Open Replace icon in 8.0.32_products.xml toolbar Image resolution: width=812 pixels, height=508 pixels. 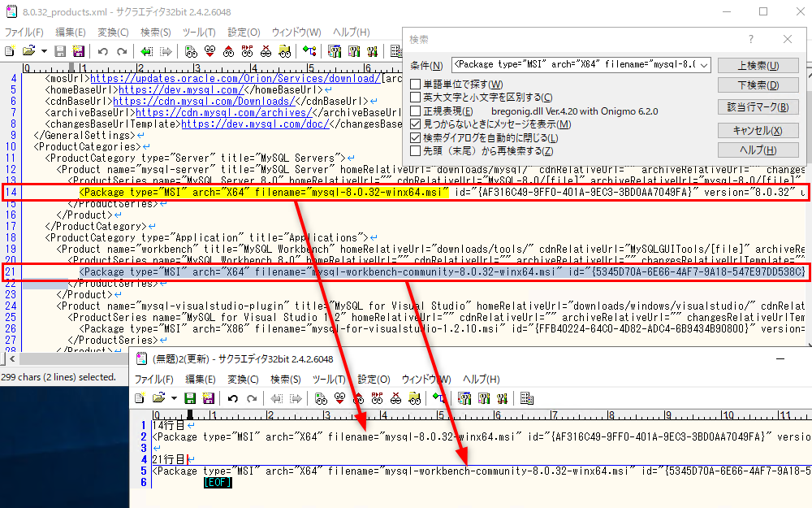pyautogui.click(x=247, y=50)
